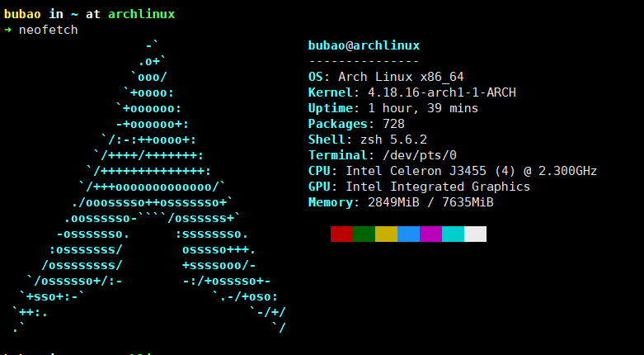Screen dimensions: 644x355
Task: Click the white color block
Action: tap(475, 234)
